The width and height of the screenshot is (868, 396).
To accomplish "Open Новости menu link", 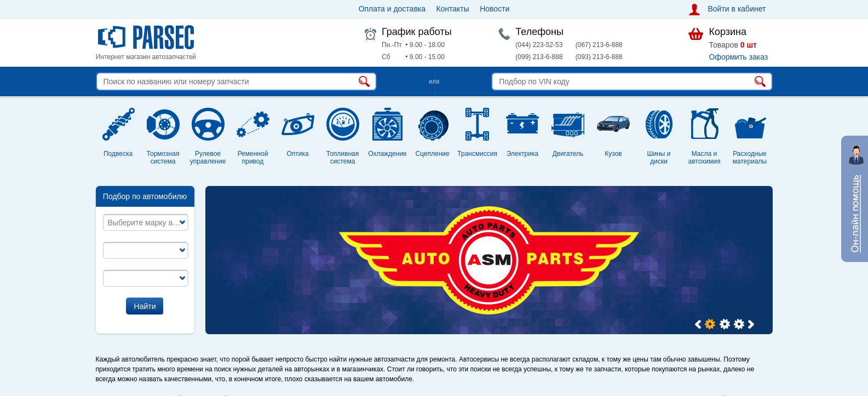I will click(495, 9).
